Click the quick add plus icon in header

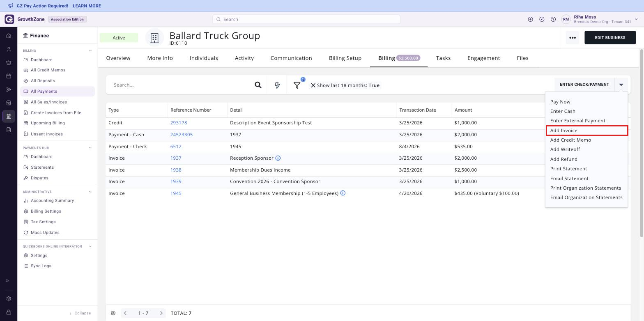(530, 19)
